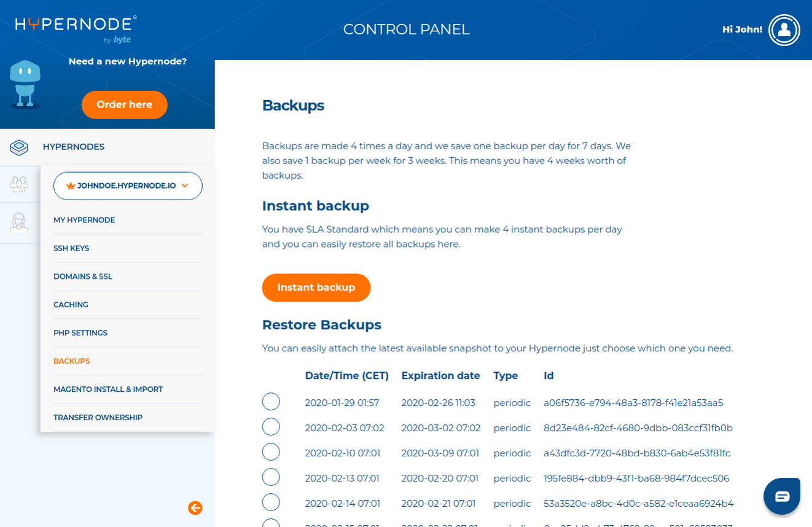Open Transfer Ownership page
The height and width of the screenshot is (527, 812).
click(98, 418)
